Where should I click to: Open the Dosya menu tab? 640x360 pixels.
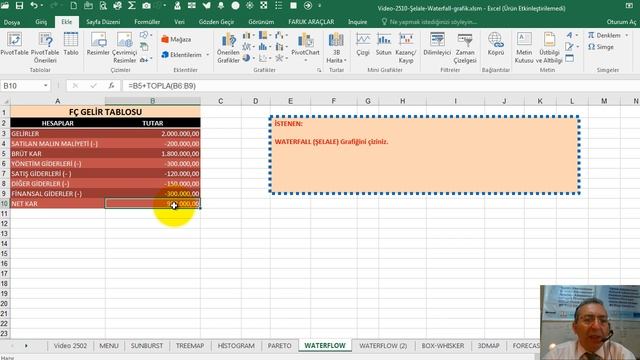tap(12, 22)
